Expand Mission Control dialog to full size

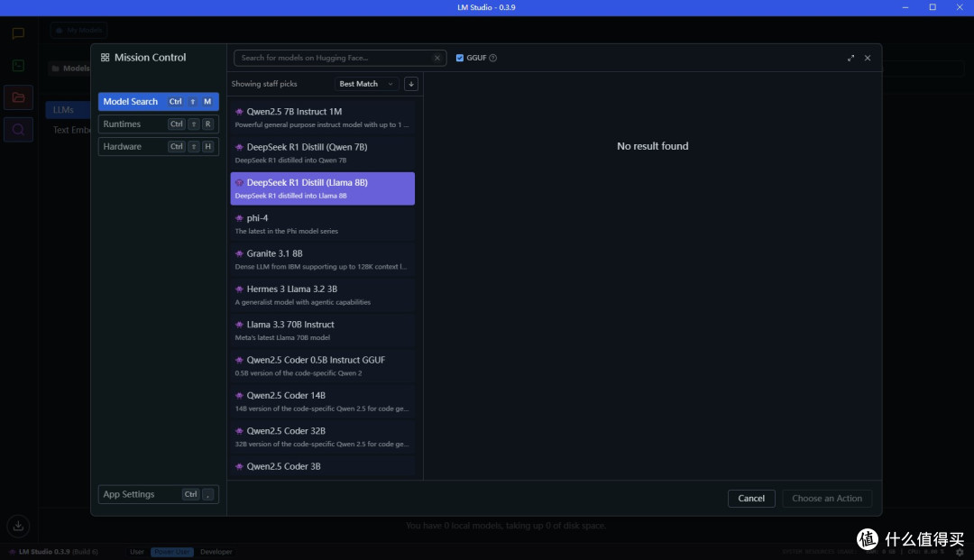pos(850,58)
